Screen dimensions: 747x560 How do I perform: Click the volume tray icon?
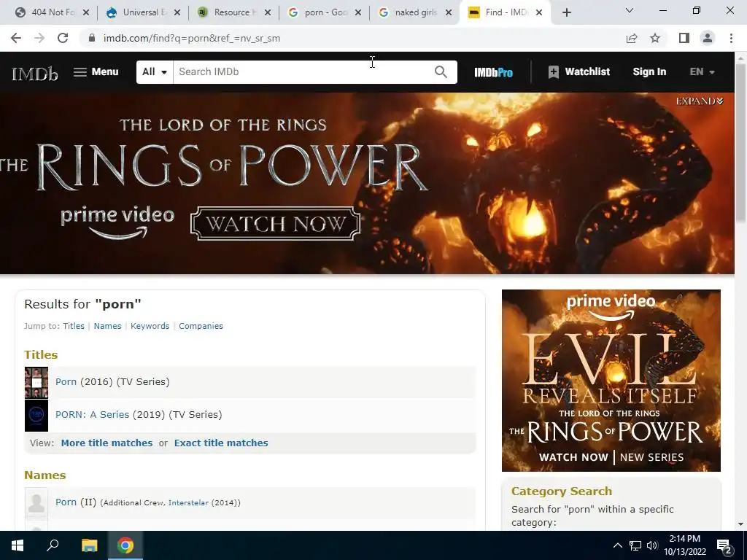(x=652, y=545)
